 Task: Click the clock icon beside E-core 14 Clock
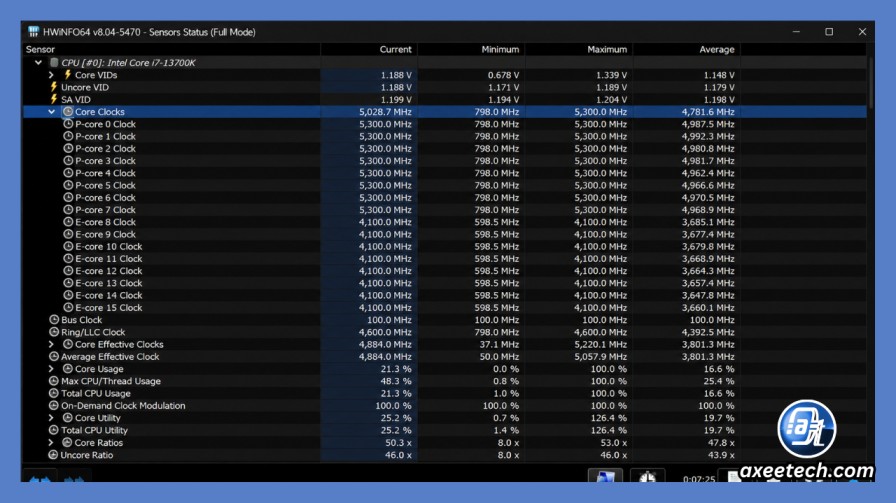(68, 295)
